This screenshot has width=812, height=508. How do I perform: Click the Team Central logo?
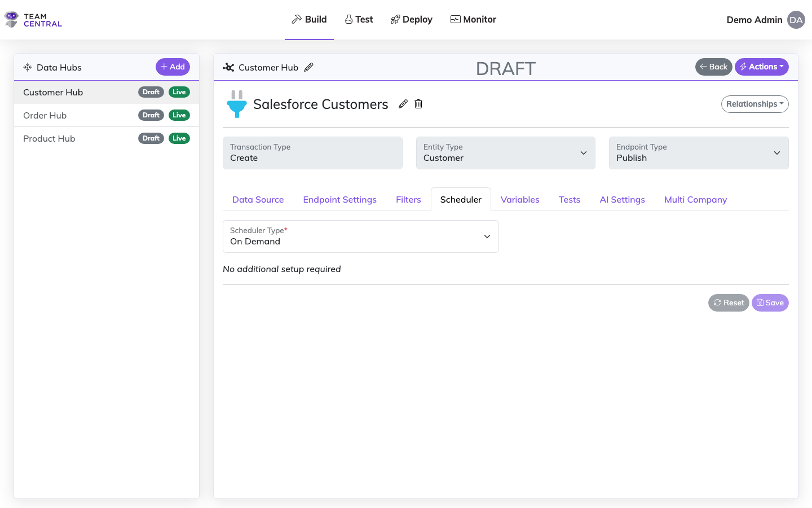[x=33, y=19]
